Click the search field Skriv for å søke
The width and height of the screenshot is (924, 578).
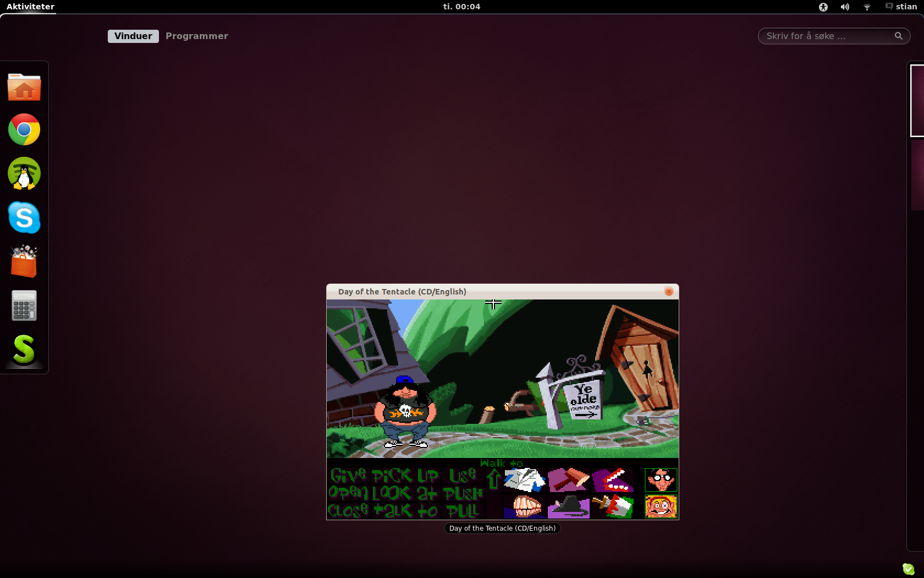point(834,36)
